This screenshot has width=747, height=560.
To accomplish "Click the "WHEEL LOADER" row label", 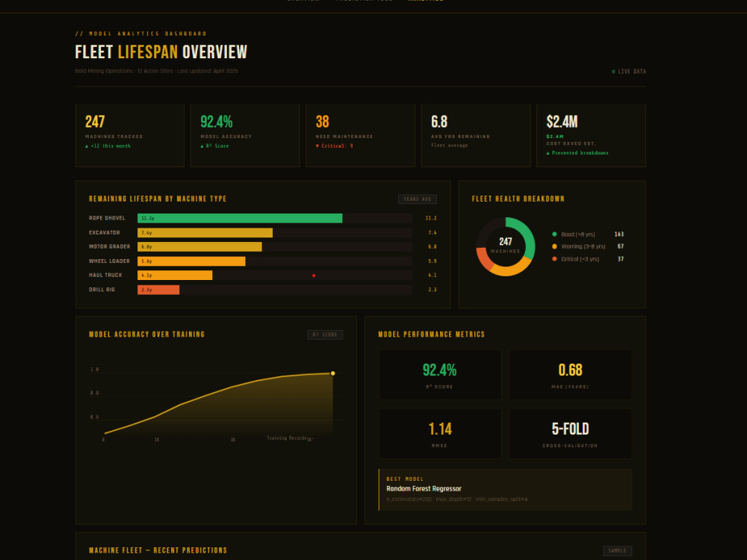I will coord(109,261).
